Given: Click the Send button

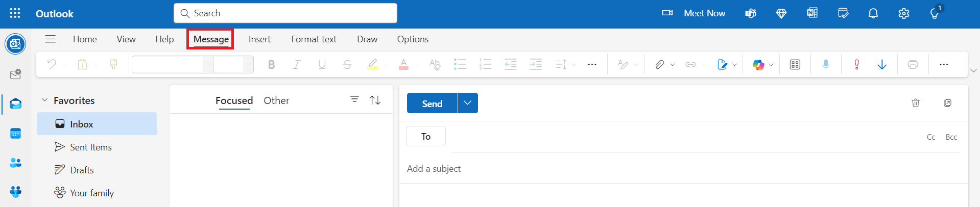Looking at the screenshot, I should [432, 103].
